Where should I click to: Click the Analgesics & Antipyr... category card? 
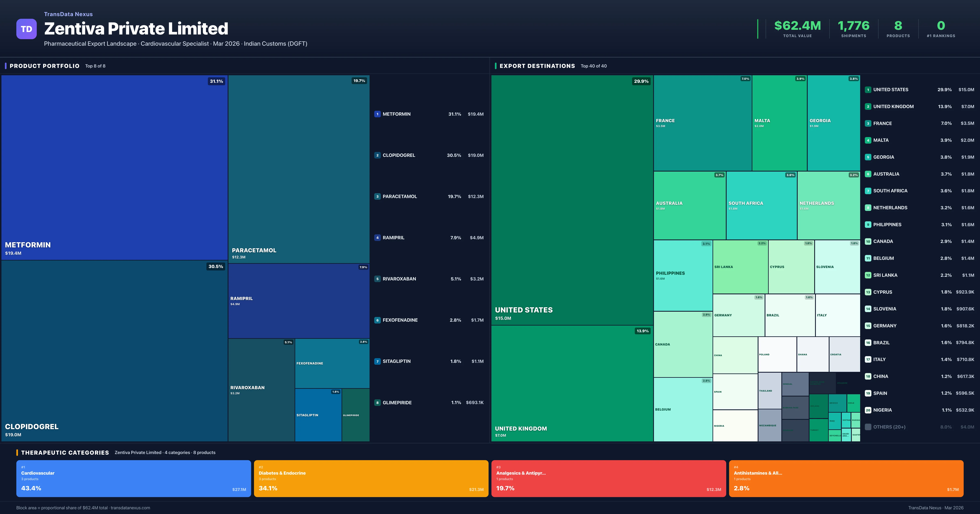608,478
